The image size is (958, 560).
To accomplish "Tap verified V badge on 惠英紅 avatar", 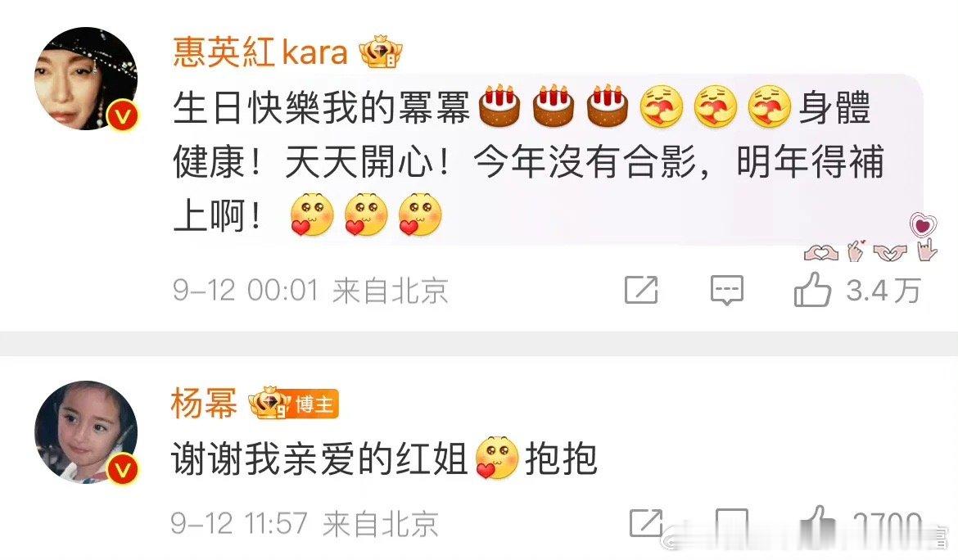I will pyautogui.click(x=124, y=115).
